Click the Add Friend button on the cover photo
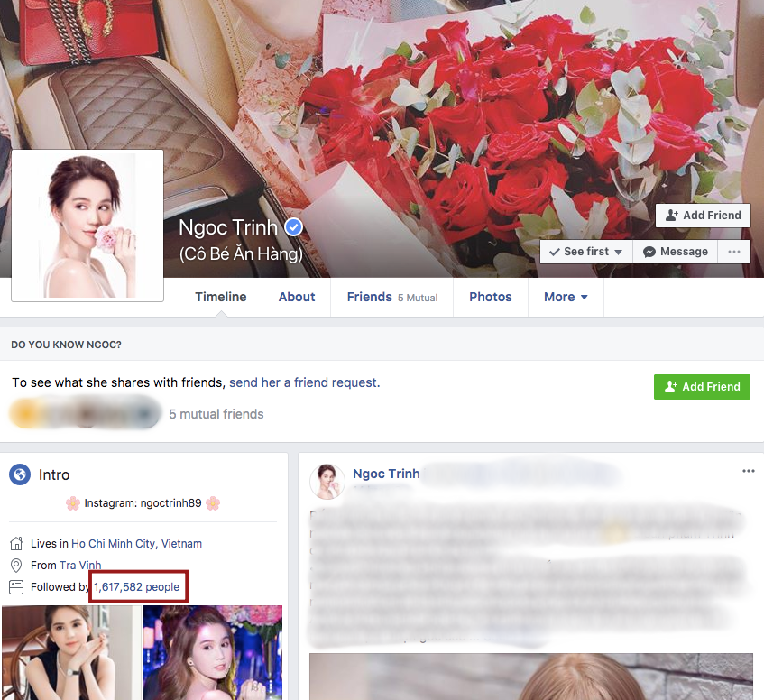Image resolution: width=764 pixels, height=700 pixels. coord(703,216)
